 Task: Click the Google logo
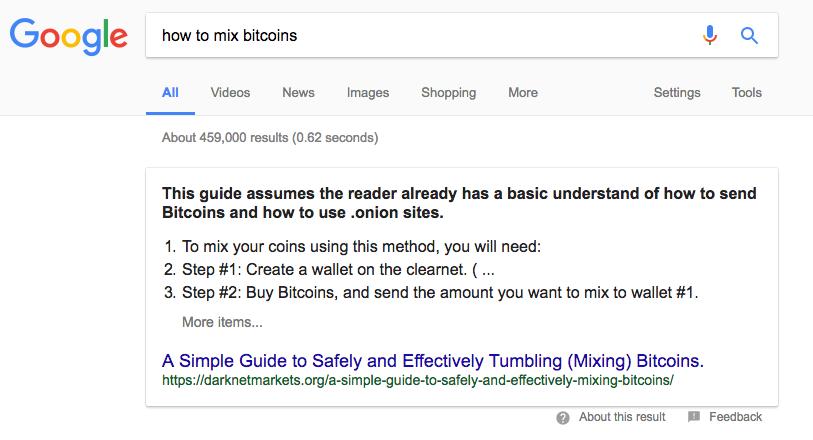pyautogui.click(x=68, y=36)
